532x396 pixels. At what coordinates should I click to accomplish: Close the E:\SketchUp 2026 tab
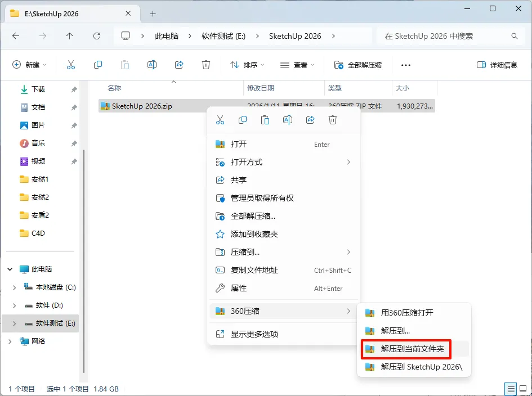(x=128, y=13)
